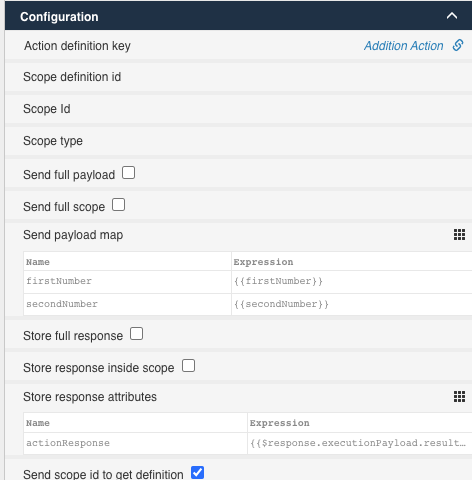The width and height of the screenshot is (472, 480).
Task: Click the link icon beside Addition Action
Action: click(458, 45)
